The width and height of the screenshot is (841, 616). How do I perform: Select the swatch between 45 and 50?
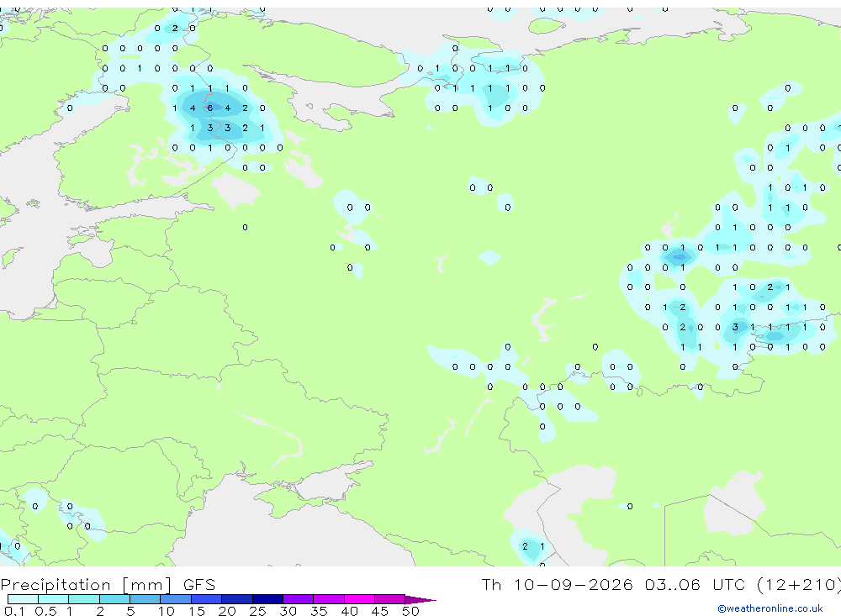pos(390,599)
